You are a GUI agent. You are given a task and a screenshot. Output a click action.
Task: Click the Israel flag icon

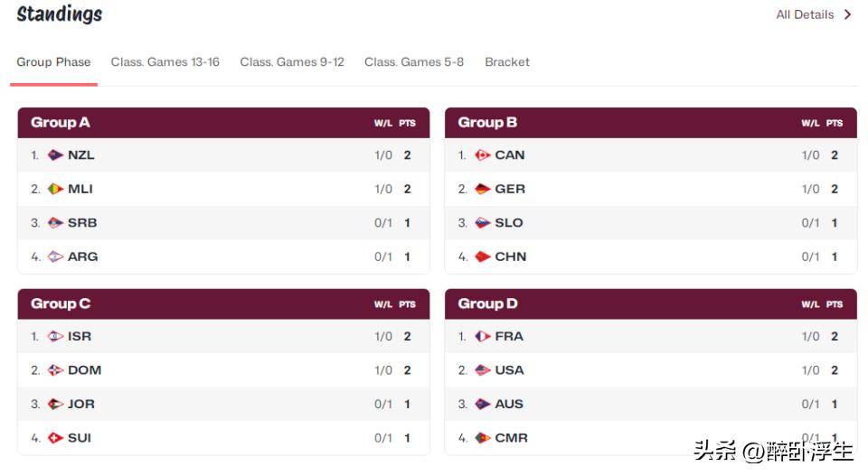click(x=55, y=336)
